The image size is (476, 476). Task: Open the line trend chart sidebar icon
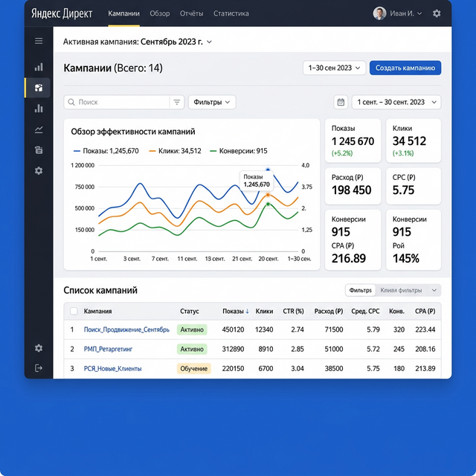(x=39, y=129)
